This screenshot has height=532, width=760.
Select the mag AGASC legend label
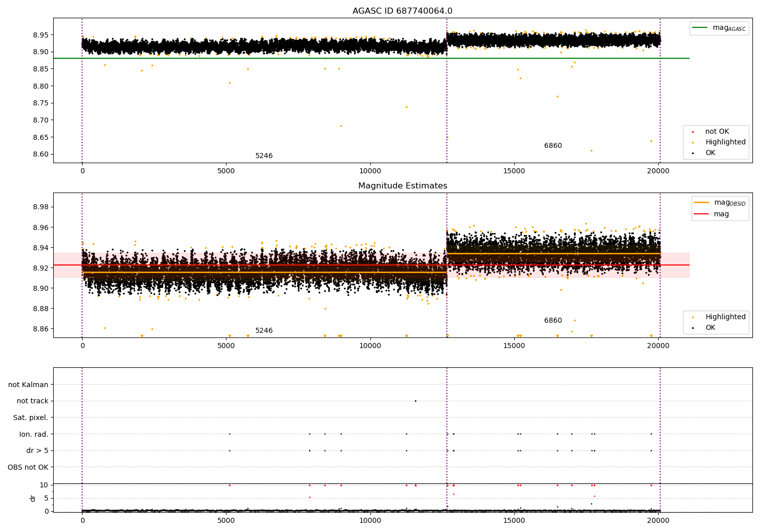729,28
